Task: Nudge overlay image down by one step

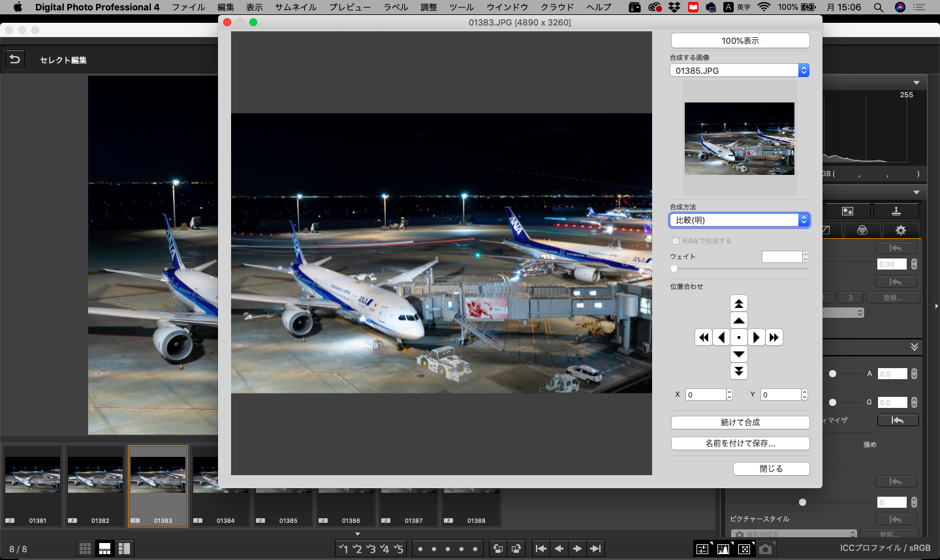Action: (x=738, y=354)
